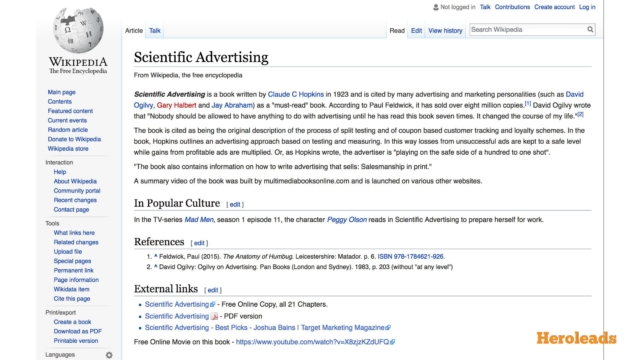The image size is (640, 360).
Task: Open Page information link
Action: [76, 280]
